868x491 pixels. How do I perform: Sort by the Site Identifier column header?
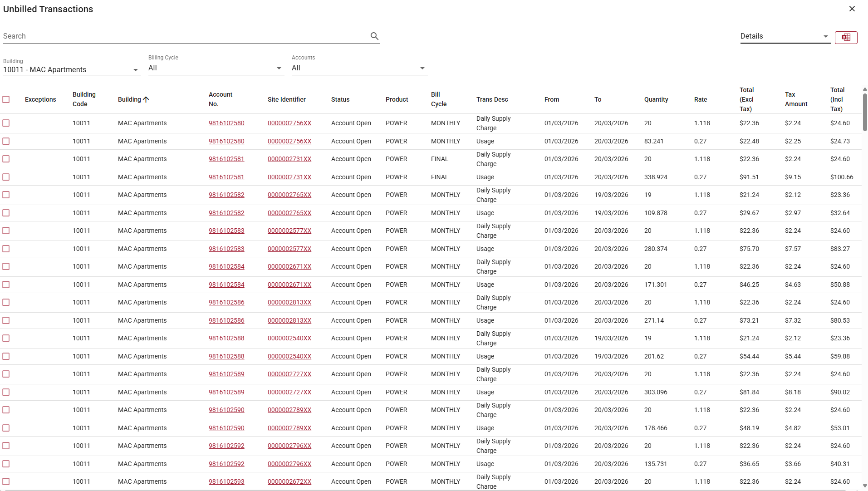pyautogui.click(x=286, y=99)
